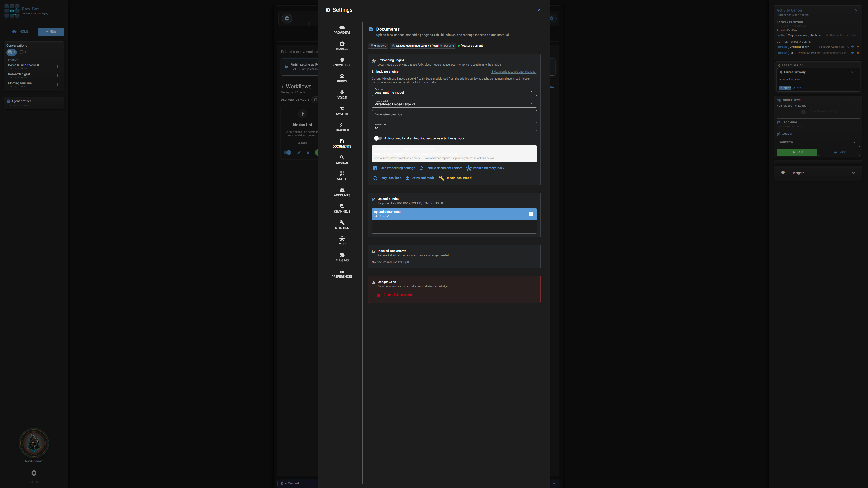The height and width of the screenshot is (488, 868).
Task: Click the Search magnifier icon
Action: 342,157
